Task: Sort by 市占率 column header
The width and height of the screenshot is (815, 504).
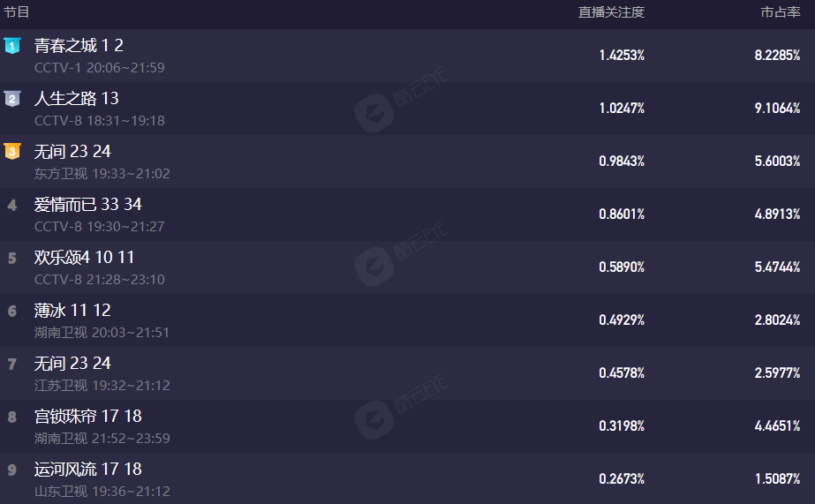Action: [x=781, y=12]
